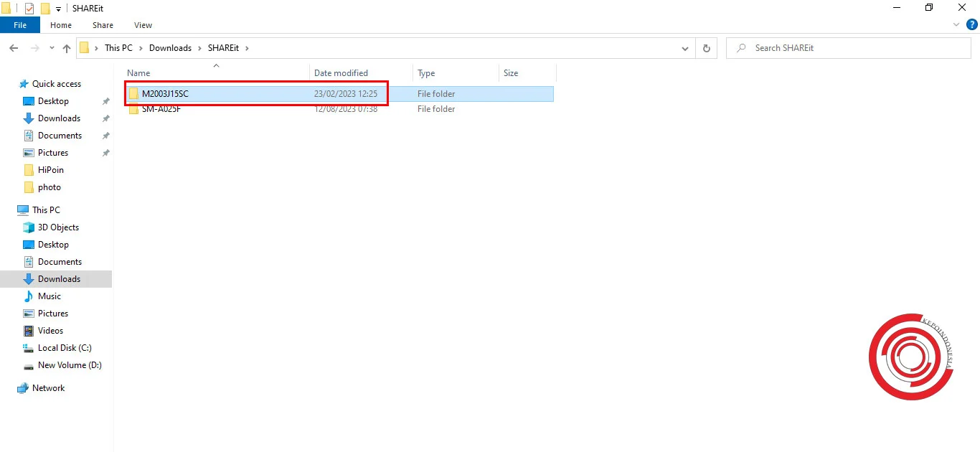Select This PC in navigation pane

(x=46, y=210)
